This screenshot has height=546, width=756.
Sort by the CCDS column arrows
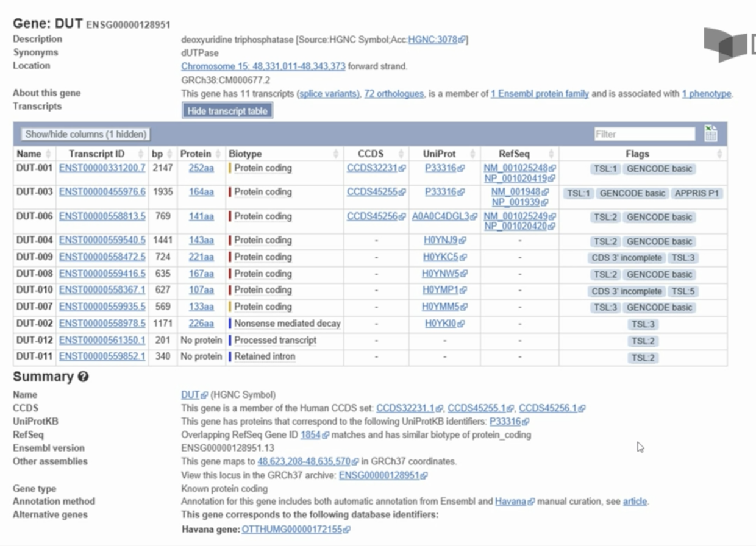point(401,154)
